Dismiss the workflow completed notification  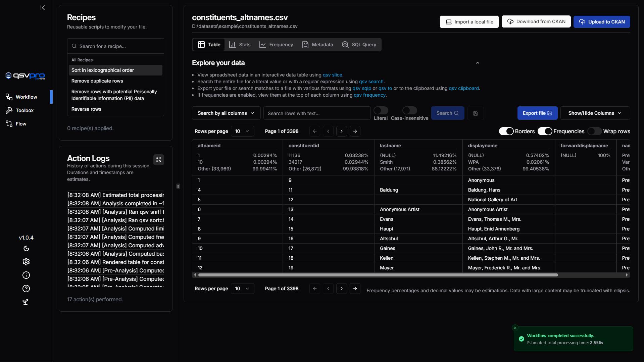click(x=515, y=328)
